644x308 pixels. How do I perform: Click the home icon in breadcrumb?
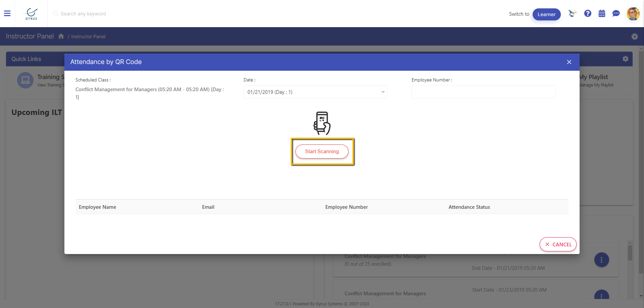click(61, 36)
